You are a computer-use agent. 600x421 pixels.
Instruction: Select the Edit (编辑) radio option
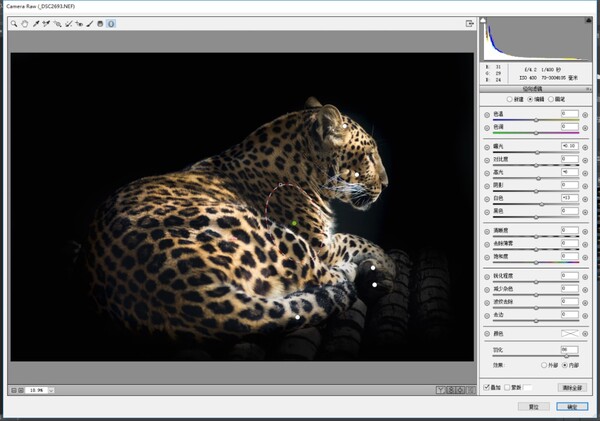[530, 99]
